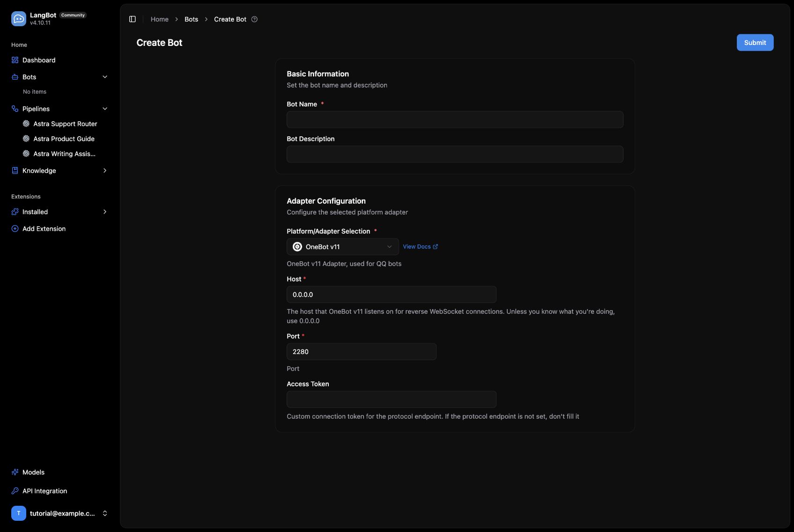Open the Create Bot help icon
The width and height of the screenshot is (794, 532).
(x=254, y=19)
